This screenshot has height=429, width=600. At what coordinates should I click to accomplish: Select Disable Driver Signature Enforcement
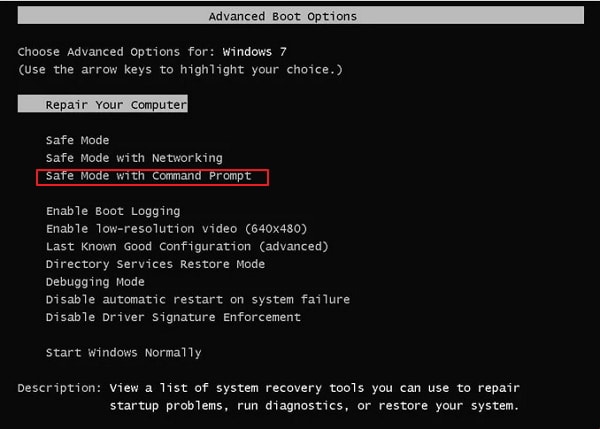pyautogui.click(x=173, y=317)
